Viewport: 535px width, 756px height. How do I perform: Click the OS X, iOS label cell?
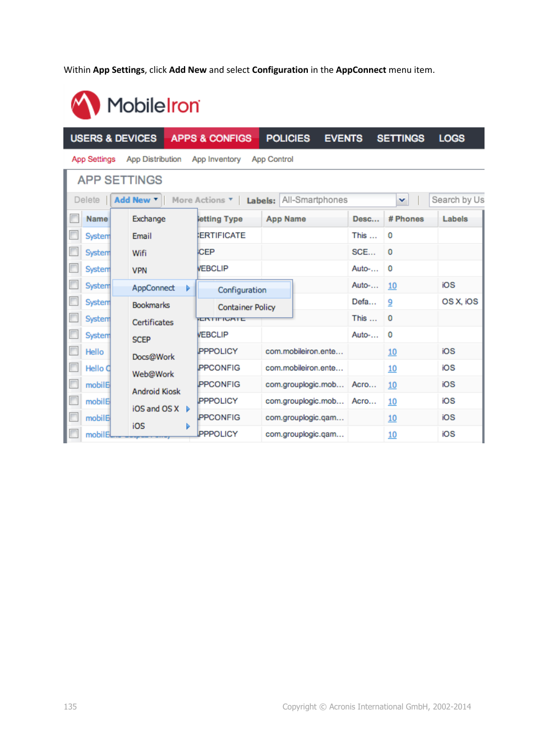[460, 302]
